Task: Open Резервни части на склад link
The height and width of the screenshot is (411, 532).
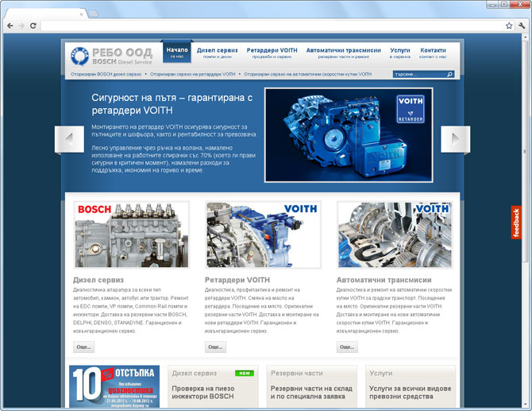Action: (311, 393)
